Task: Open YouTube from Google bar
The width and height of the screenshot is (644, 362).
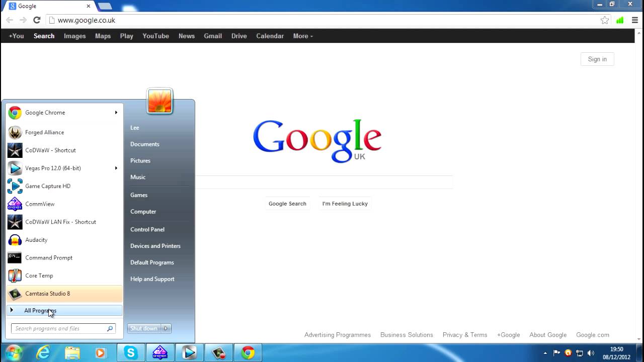Action: tap(155, 36)
